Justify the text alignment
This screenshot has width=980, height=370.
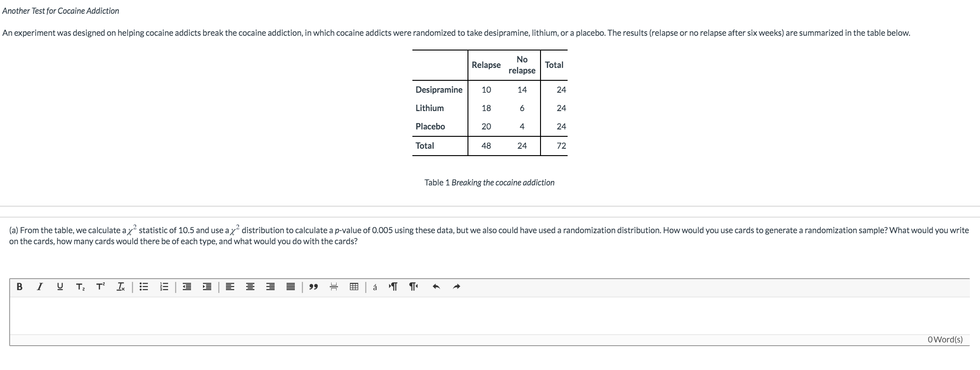point(291,287)
